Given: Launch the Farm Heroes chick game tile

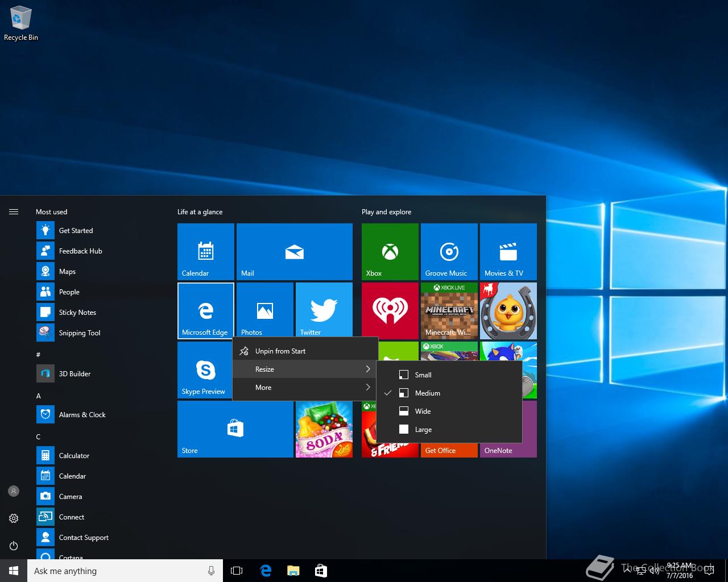Looking at the screenshot, I should (508, 310).
